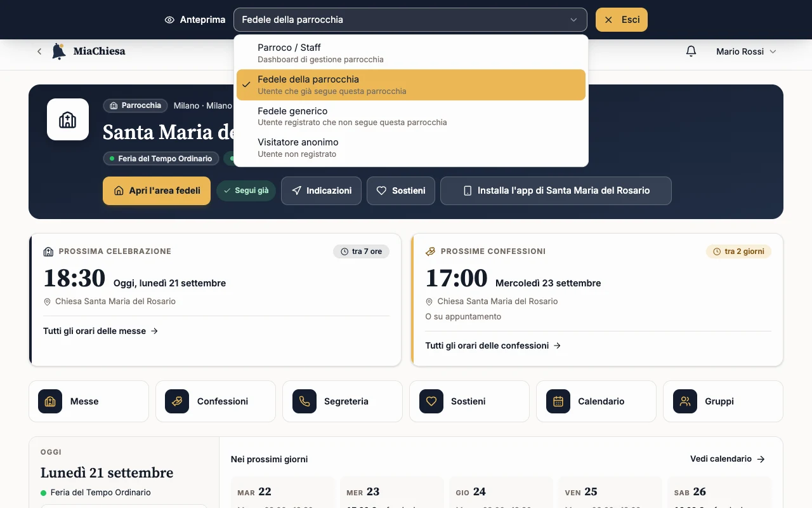Open the preview role dropdown 'Fedele della parrocchia'
The image size is (812, 508).
(x=411, y=20)
